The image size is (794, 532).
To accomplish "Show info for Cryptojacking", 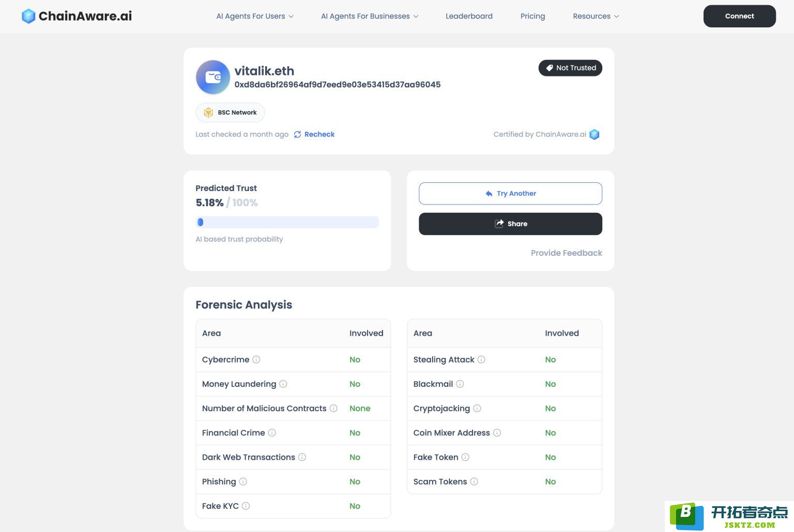I will (477, 408).
